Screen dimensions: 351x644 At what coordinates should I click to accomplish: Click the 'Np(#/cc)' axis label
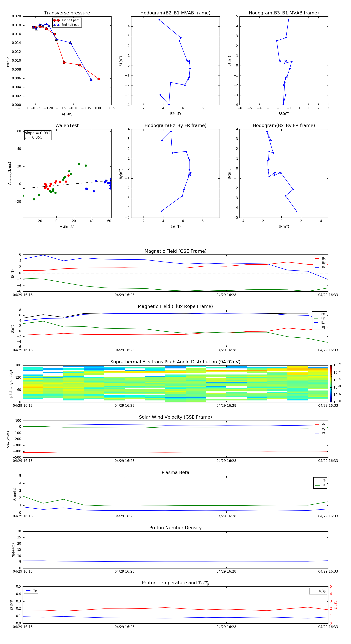click(13, 550)
